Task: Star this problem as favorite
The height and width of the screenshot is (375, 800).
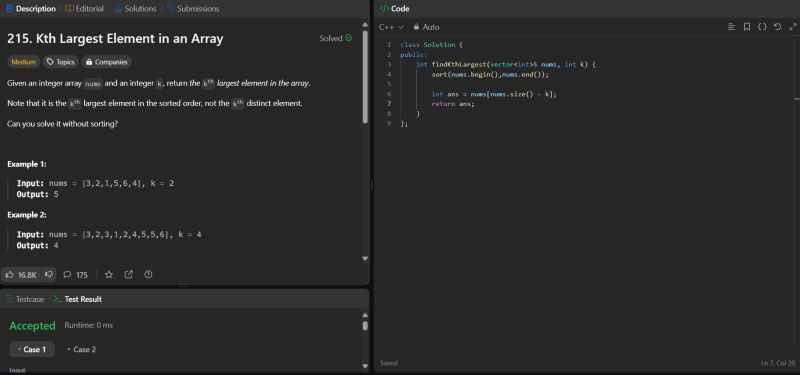Action: (109, 274)
